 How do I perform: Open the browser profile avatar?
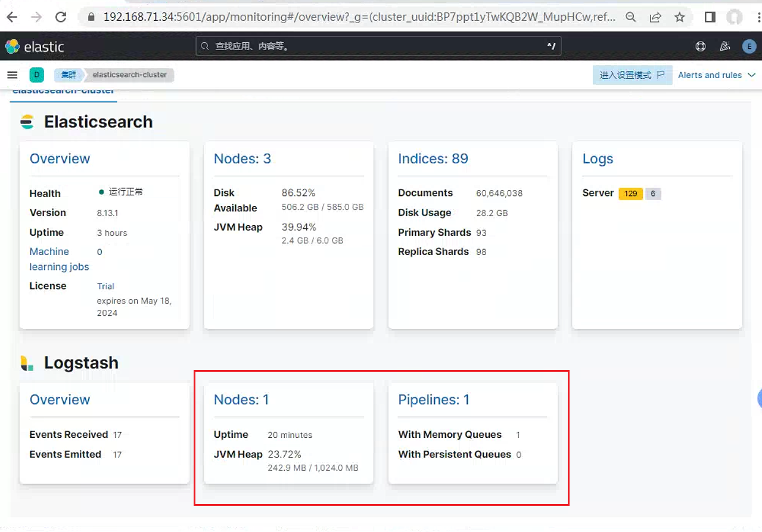[x=735, y=17]
